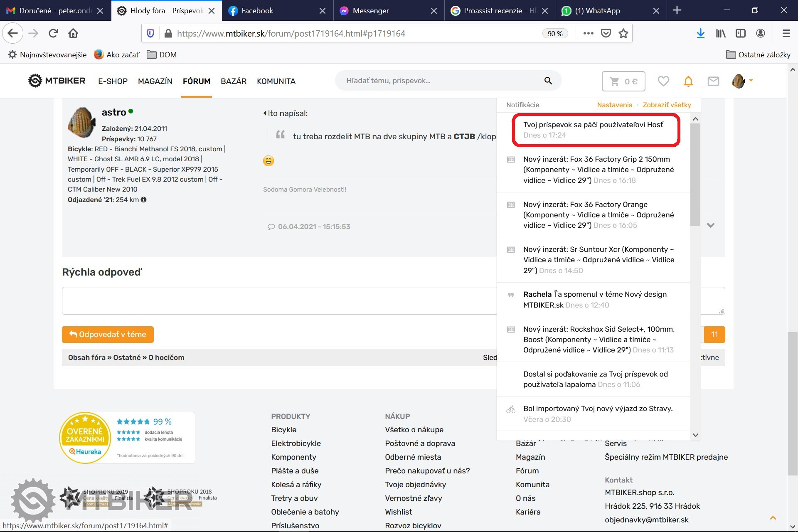Click the MTBIKER logo
The height and width of the screenshot is (532, 798).
(x=57, y=81)
